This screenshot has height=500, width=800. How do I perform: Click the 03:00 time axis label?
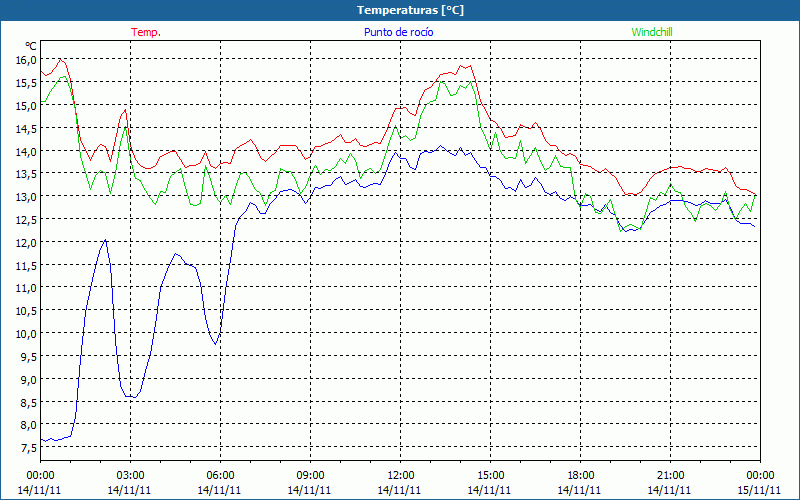[x=130, y=476]
